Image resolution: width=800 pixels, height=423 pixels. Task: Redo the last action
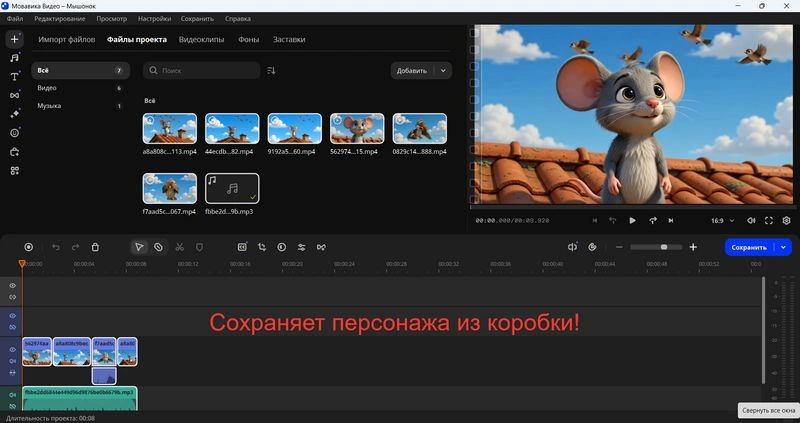point(76,247)
